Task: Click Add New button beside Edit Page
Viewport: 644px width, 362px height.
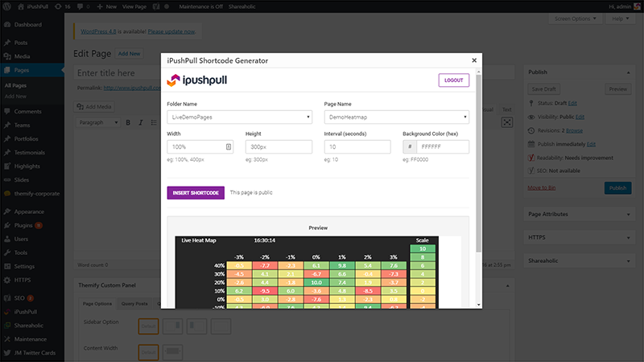Action: (129, 54)
